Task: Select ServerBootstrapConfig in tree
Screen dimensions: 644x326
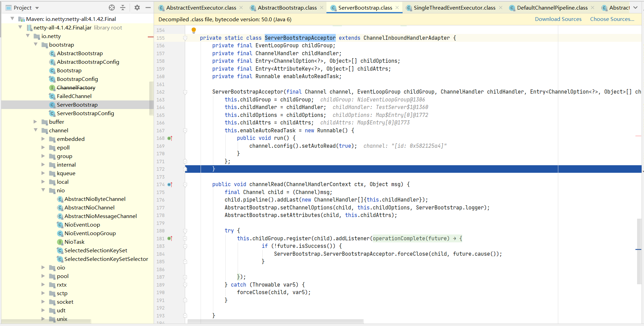Action: [x=85, y=113]
